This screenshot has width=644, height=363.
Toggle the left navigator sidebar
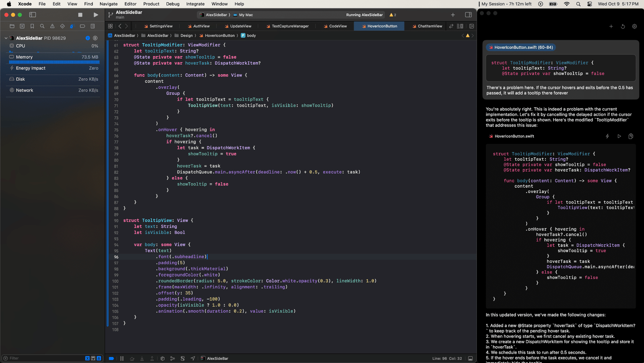33,15
